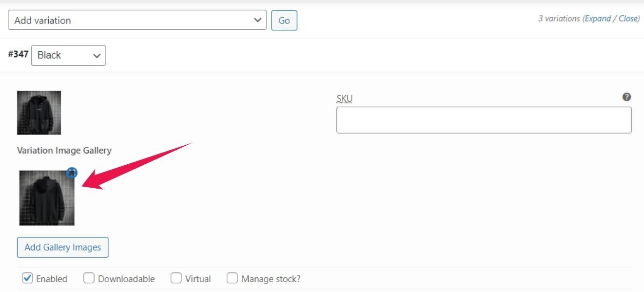This screenshot has width=644, height=292.
Task: Click the SKU help question mark icon
Action: click(627, 97)
